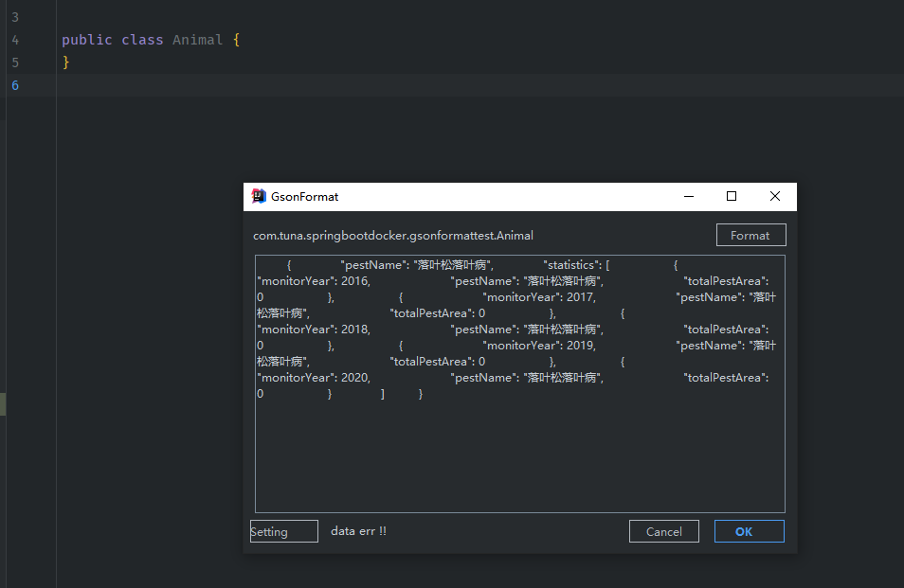Click the class path com.tuna.springbootdocker.gsonformattest.Animal label
The height and width of the screenshot is (588, 904).
tap(392, 236)
